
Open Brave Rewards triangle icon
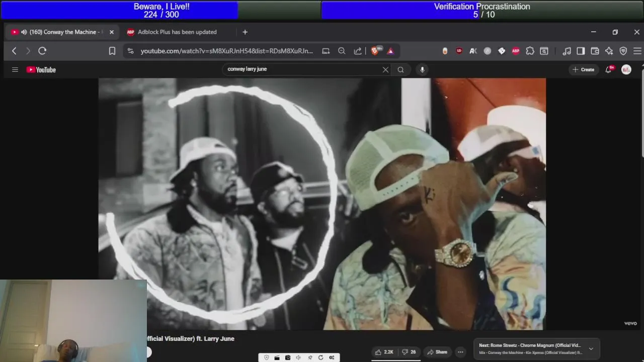[390, 51]
